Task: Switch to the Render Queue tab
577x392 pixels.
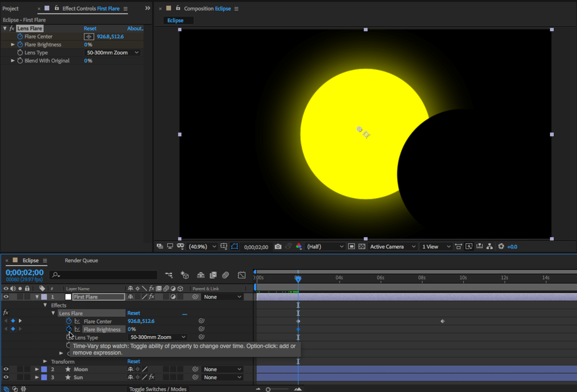Action: pos(81,260)
